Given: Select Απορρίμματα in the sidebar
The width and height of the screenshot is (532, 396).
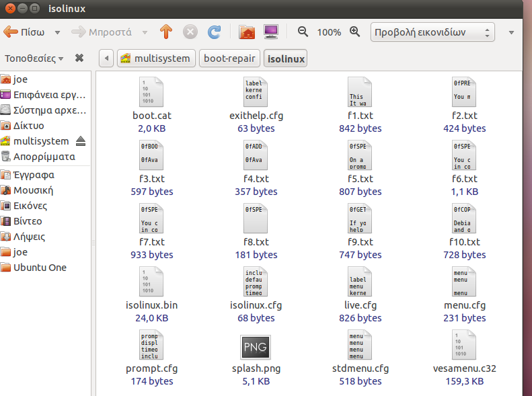Looking at the screenshot, I should click(44, 157).
